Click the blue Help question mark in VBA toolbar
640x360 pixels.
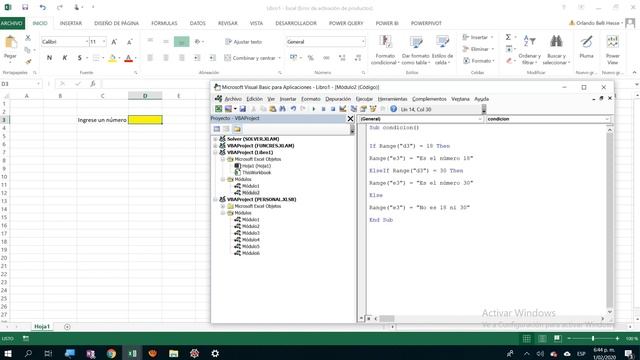click(x=393, y=109)
